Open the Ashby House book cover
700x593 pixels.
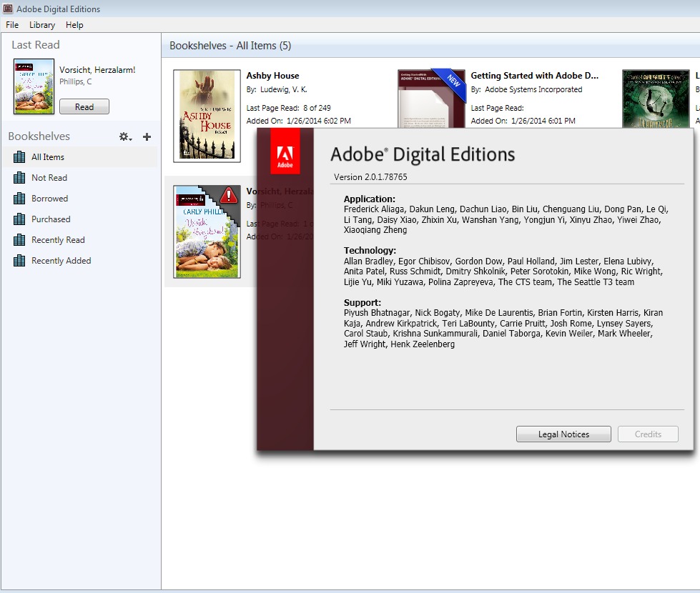point(207,116)
